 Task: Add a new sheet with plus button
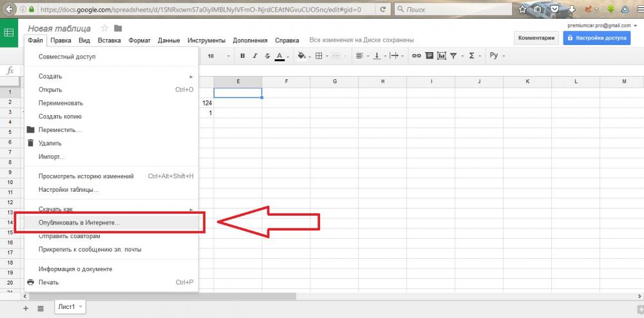[x=26, y=308]
